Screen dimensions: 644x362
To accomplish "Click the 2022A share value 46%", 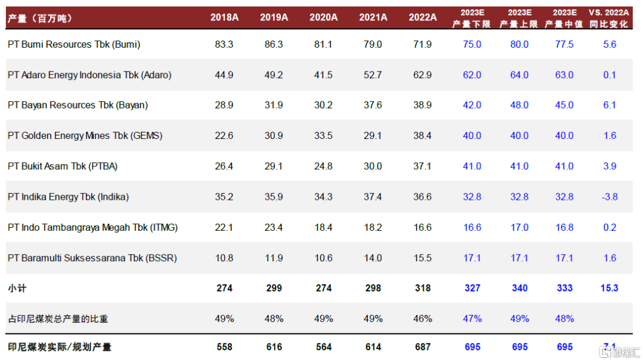I will click(422, 319).
